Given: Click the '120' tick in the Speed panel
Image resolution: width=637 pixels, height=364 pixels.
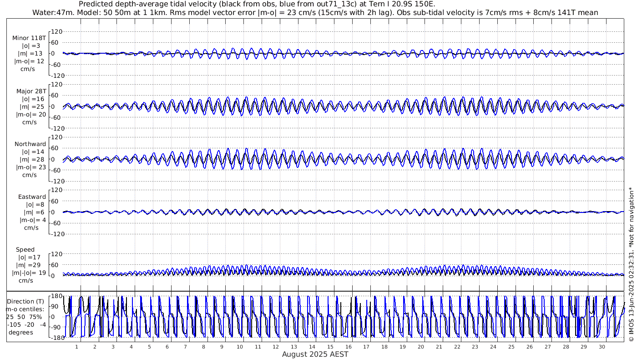Looking at the screenshot, I should [56, 254].
